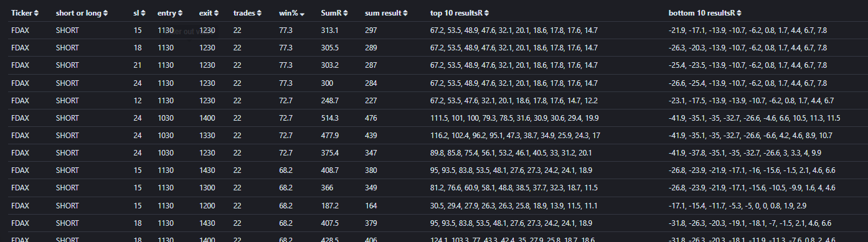
Task: Select the SumR cell 248.7
Action: click(330, 100)
